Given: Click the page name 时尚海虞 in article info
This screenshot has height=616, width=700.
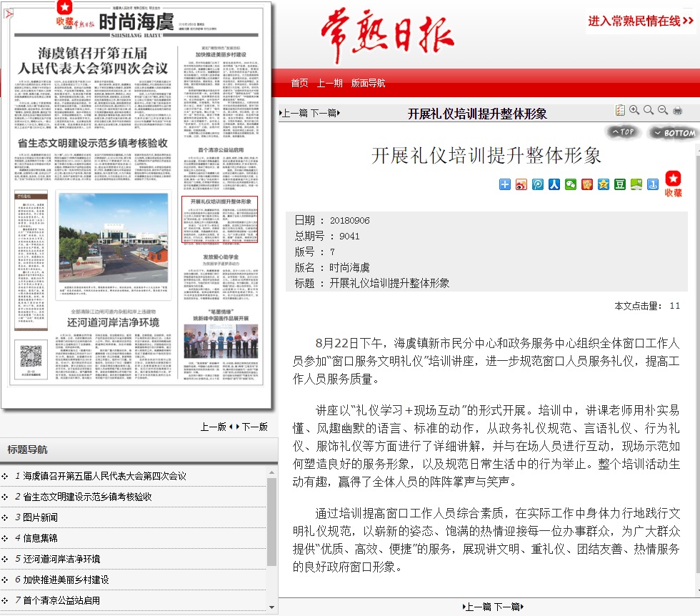Looking at the screenshot, I should 349,267.
